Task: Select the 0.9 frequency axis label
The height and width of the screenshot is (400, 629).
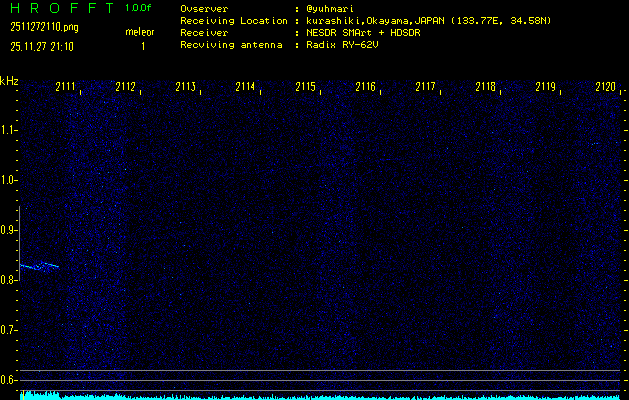Action: (x=9, y=230)
